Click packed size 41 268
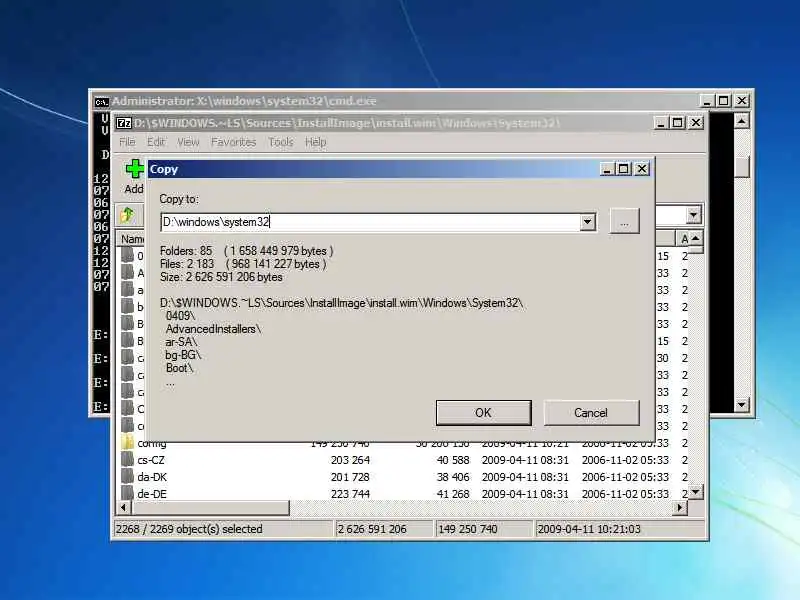Screen dimensions: 800x600 453,494
